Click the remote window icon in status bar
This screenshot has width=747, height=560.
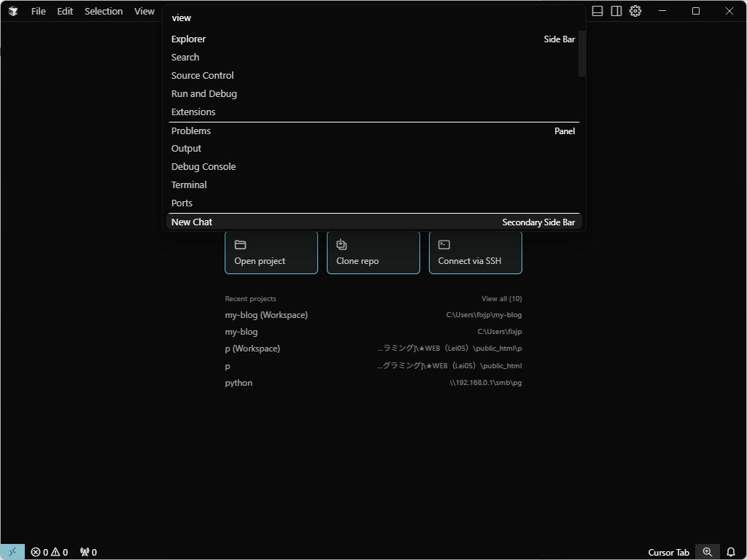[12, 552]
